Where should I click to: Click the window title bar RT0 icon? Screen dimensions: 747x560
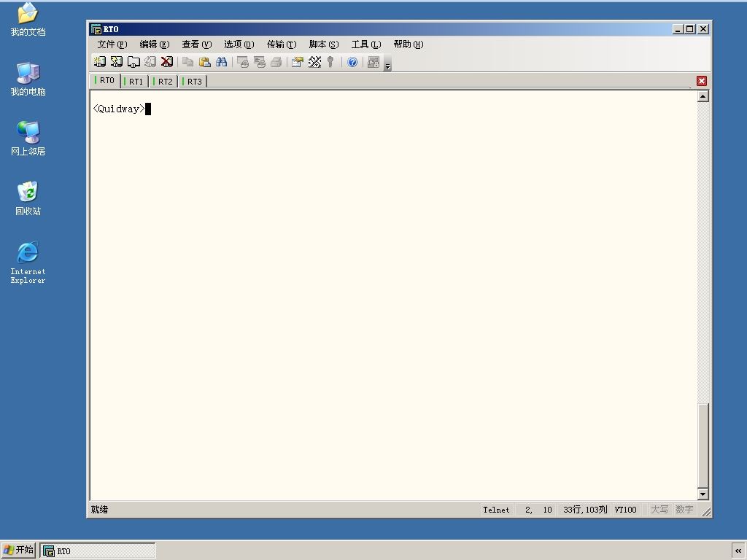point(96,29)
